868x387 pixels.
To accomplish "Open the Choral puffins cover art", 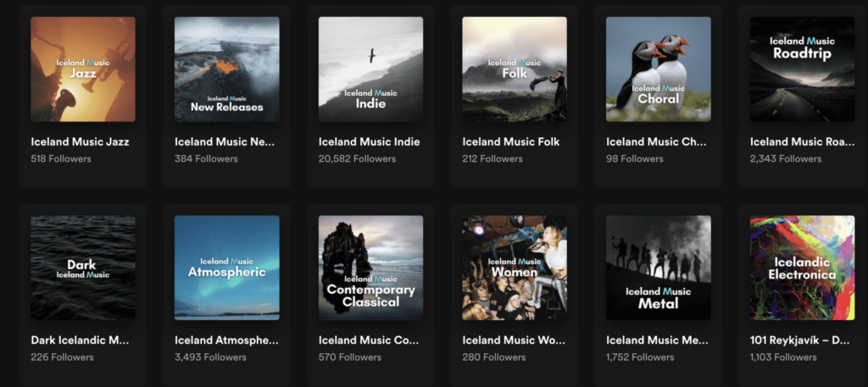I will 659,69.
